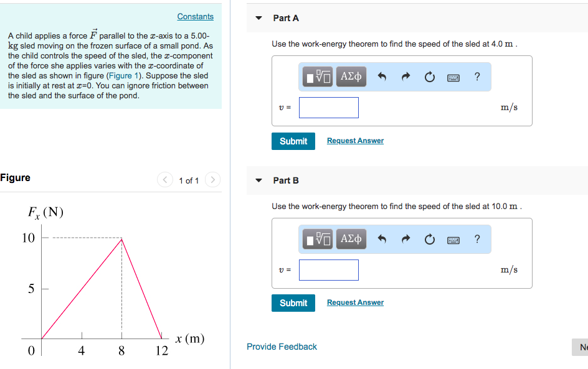Click the undo icon in Part B toolbar
The height and width of the screenshot is (369, 588).
click(382, 239)
